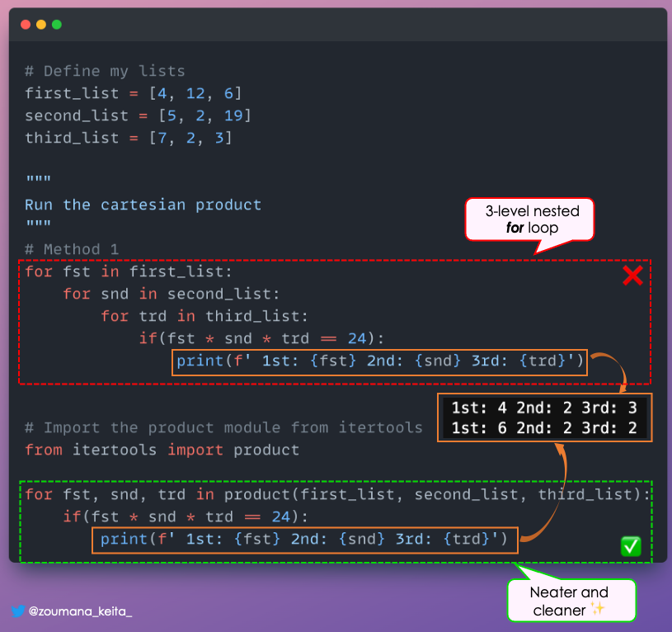Viewport: 672px width, 632px height.
Task: Click the '# Method 1' comment
Action: pyautogui.click(x=72, y=249)
